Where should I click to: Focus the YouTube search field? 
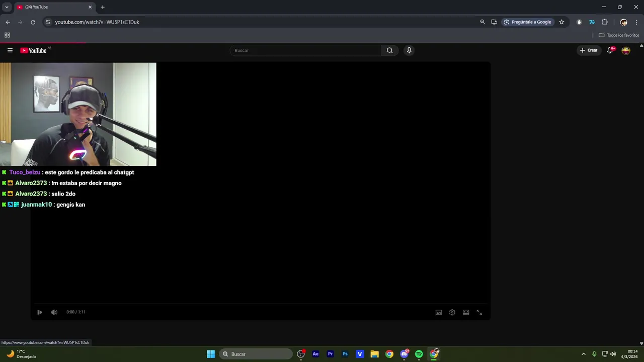click(306, 50)
